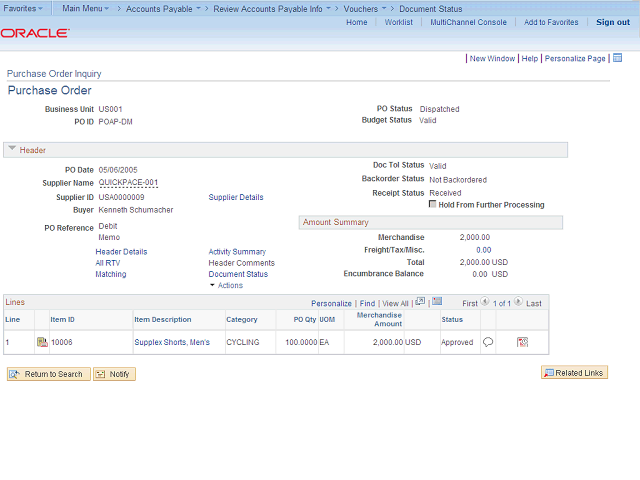Open line comments speech bubble icon

coord(488,342)
